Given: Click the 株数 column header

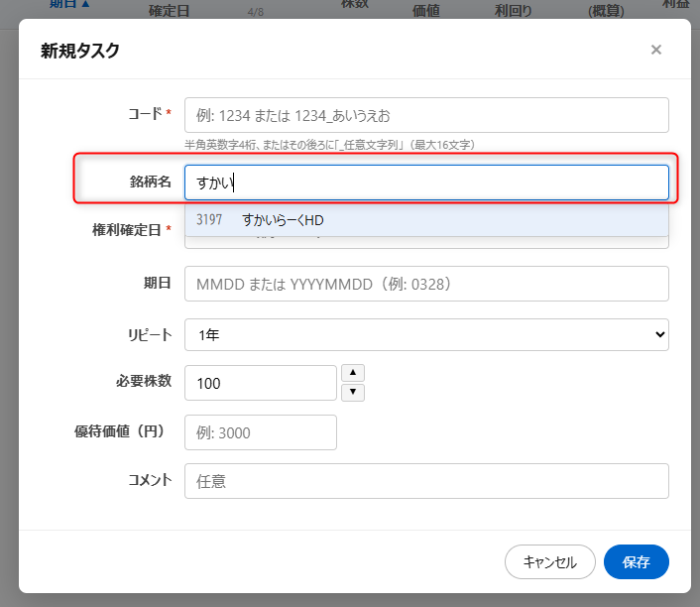Looking at the screenshot, I should pyautogui.click(x=355, y=5).
